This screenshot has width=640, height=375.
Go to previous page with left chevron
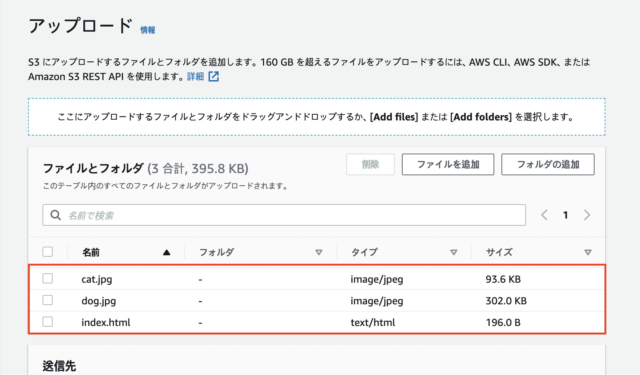pyautogui.click(x=544, y=215)
